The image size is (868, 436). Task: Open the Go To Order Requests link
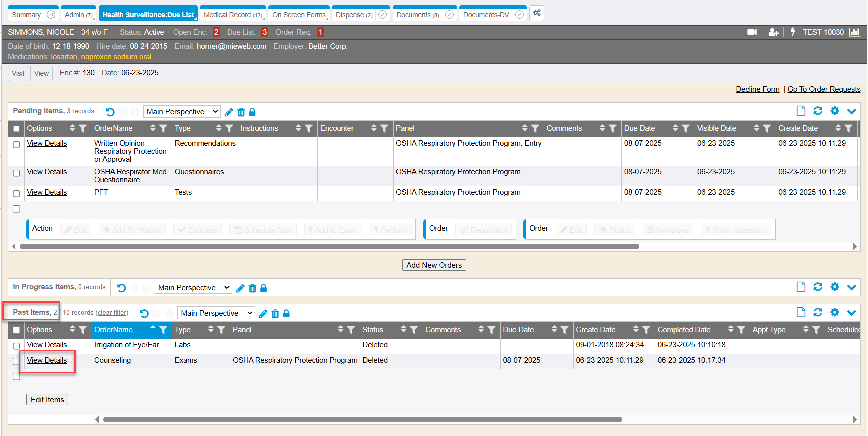(x=824, y=89)
